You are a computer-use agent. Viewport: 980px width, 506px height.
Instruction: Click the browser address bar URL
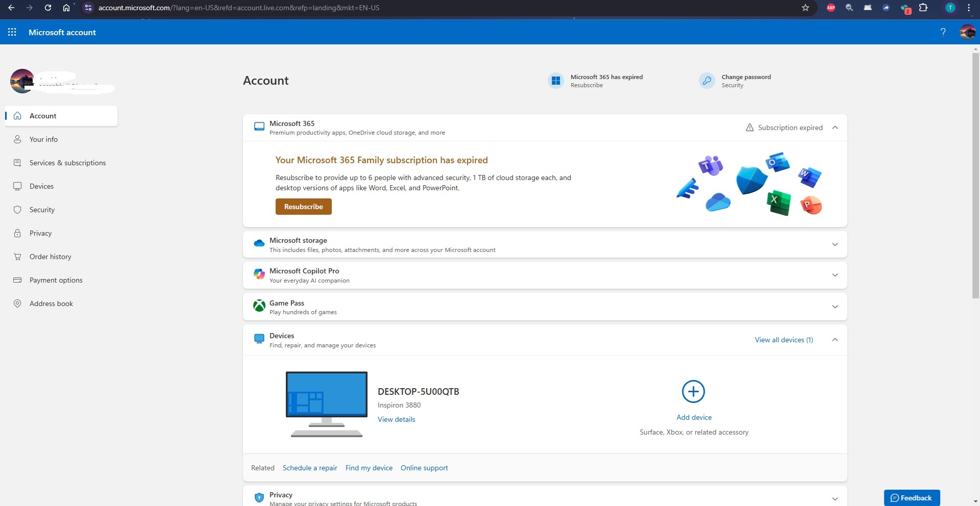[x=239, y=8]
